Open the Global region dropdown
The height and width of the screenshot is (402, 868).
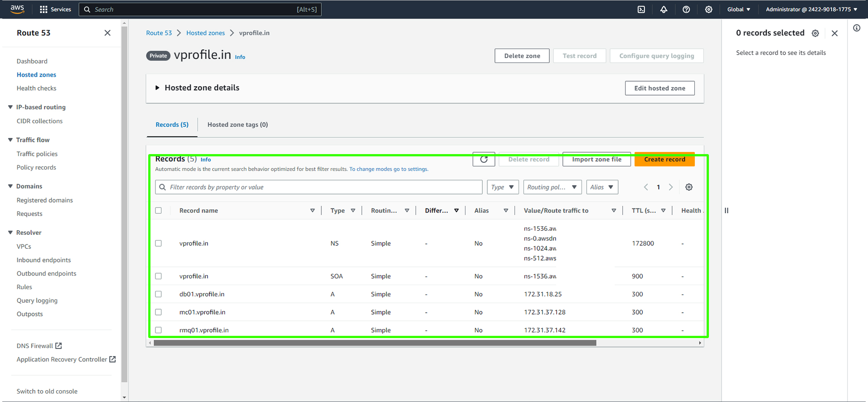[x=738, y=9]
